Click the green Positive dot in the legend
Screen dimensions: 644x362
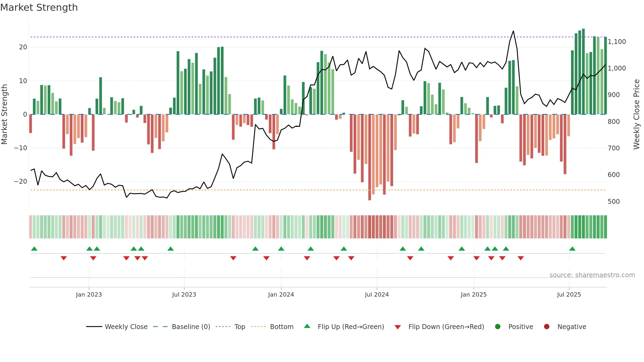pyautogui.click(x=498, y=327)
